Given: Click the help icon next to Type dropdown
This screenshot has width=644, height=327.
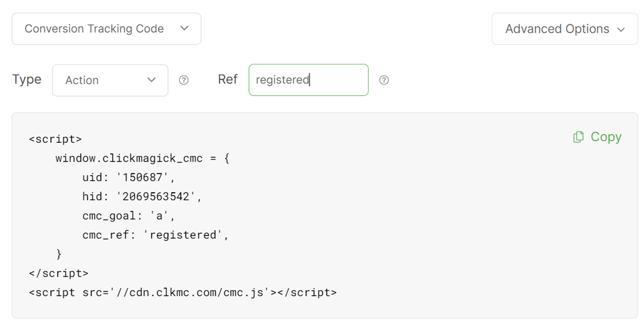Looking at the screenshot, I should (184, 81).
